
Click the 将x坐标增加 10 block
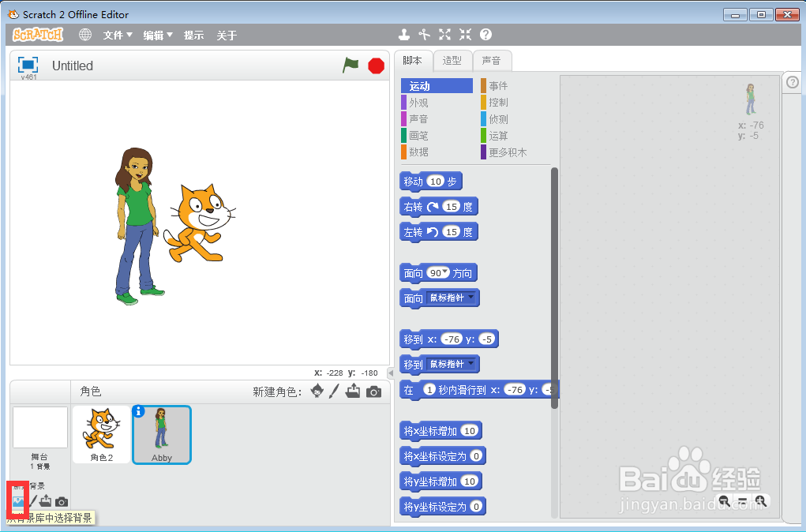[x=440, y=431]
